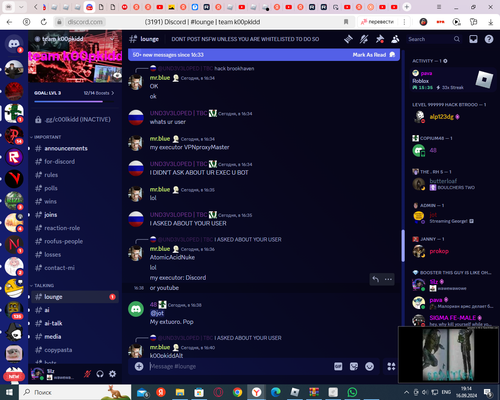Open the joins channel
The height and width of the screenshot is (400, 500).
coord(75,215)
